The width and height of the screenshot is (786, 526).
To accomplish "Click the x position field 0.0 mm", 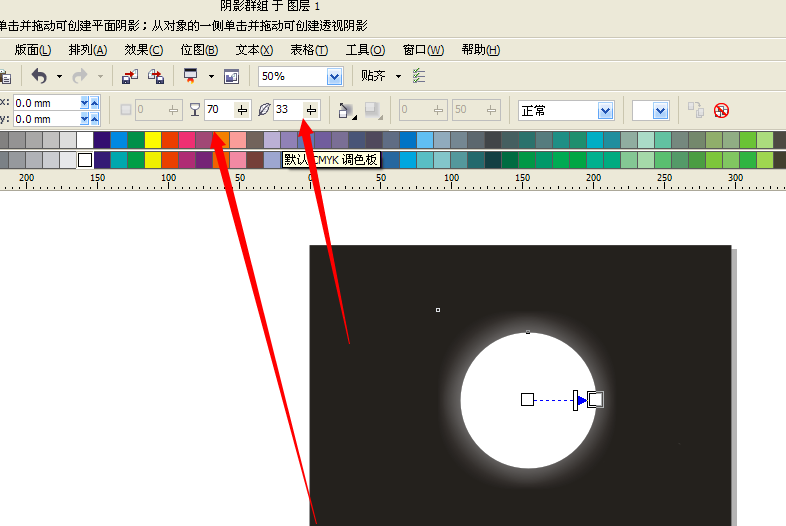I will [x=47, y=103].
